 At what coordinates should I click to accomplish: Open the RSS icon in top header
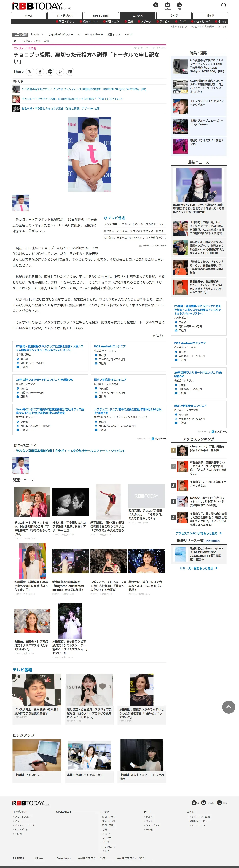(x=179, y=5)
